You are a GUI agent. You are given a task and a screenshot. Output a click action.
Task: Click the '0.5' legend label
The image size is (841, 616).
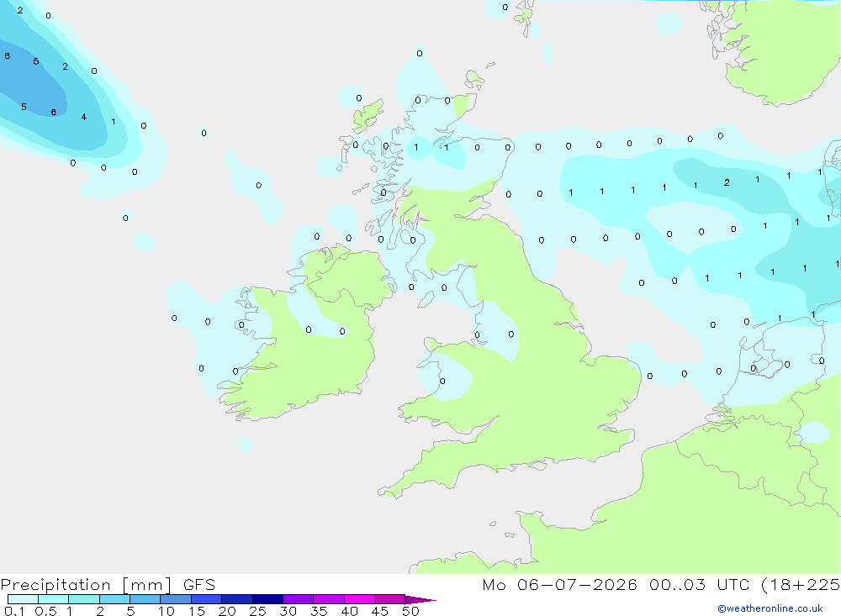tap(45, 611)
